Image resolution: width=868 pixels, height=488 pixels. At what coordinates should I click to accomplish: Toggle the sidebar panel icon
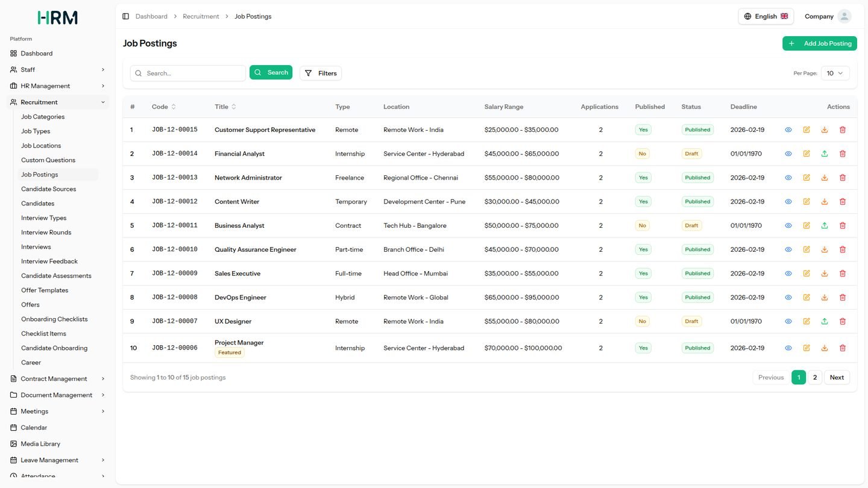(125, 16)
